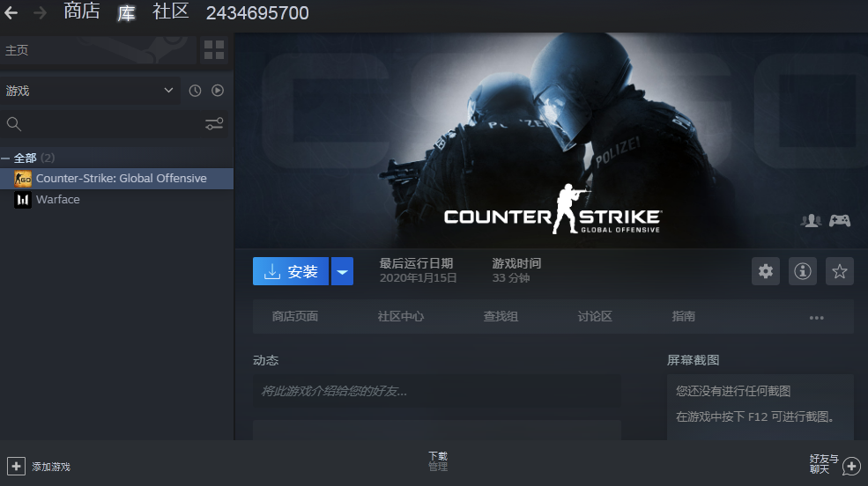Click 安装 to install the game
Viewport: 868px width, 486px height.
tap(291, 271)
